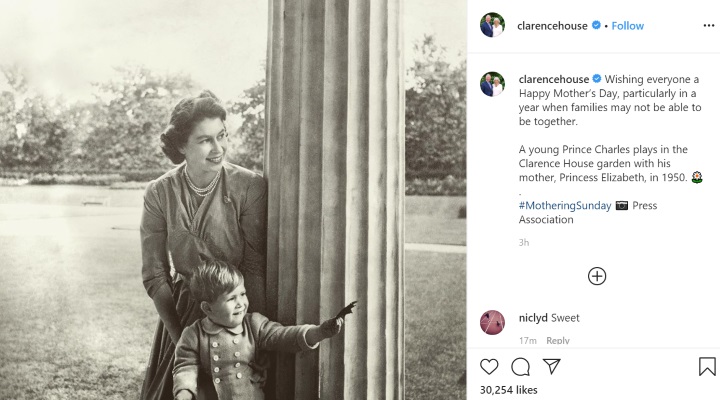The height and width of the screenshot is (400, 720).
Task: Share post via paper plane icon
Action: [x=551, y=366]
